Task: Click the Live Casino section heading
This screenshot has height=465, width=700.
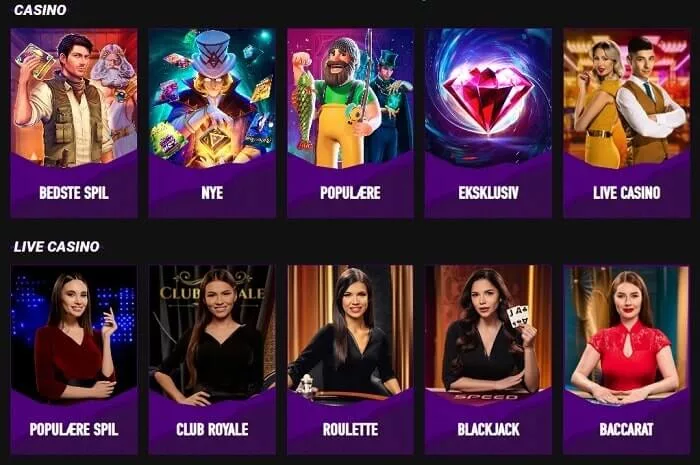Action: pos(56,246)
